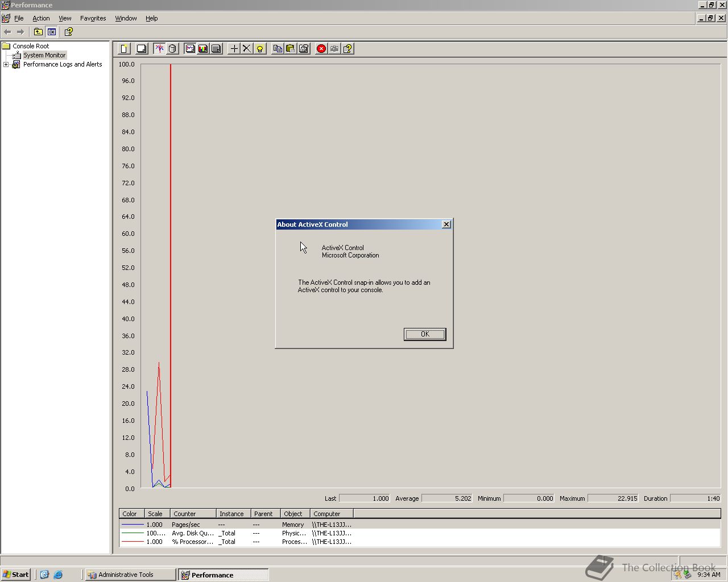
Task: Open the File menu
Action: pos(19,18)
